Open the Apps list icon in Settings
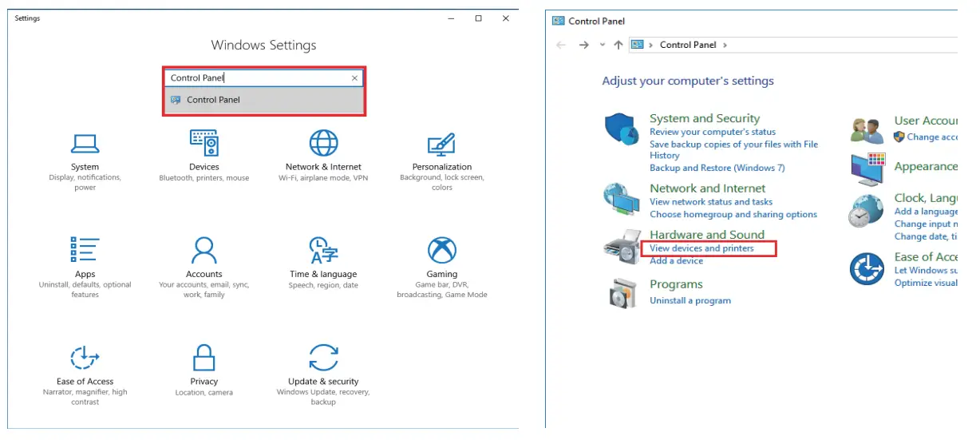Image resolution: width=980 pixels, height=440 pixels. point(85,250)
